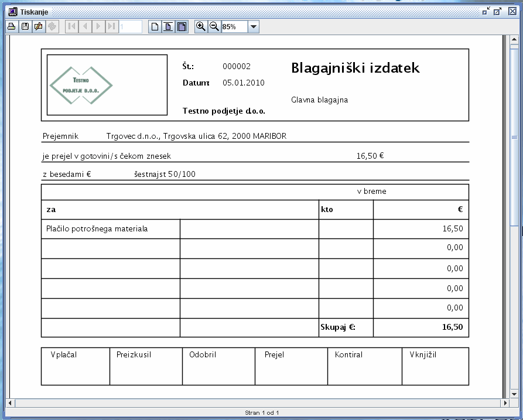523x420 pixels.
Task: Click the page number input field
Action: (x=131, y=26)
